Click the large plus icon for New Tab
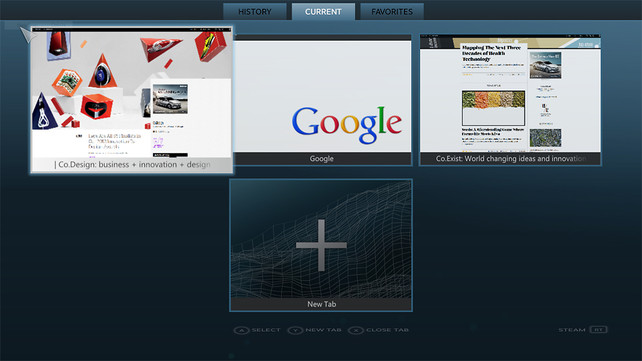The height and width of the screenshot is (361, 642). pos(321,245)
